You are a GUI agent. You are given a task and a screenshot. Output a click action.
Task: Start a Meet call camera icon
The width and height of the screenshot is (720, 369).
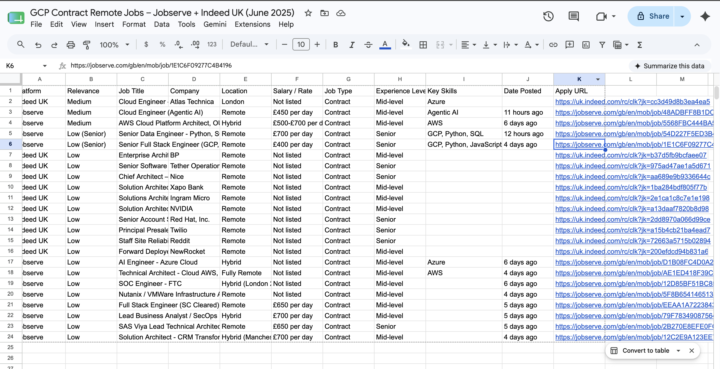coord(601,17)
